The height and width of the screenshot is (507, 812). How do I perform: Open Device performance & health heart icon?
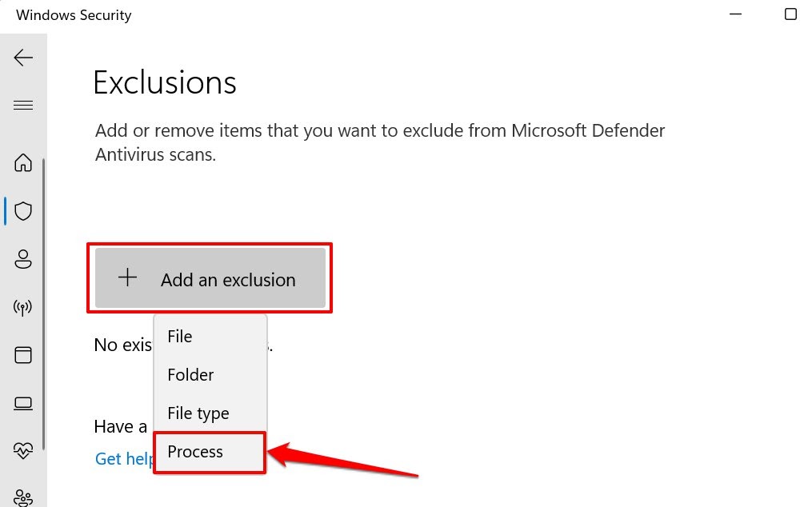pyautogui.click(x=23, y=451)
